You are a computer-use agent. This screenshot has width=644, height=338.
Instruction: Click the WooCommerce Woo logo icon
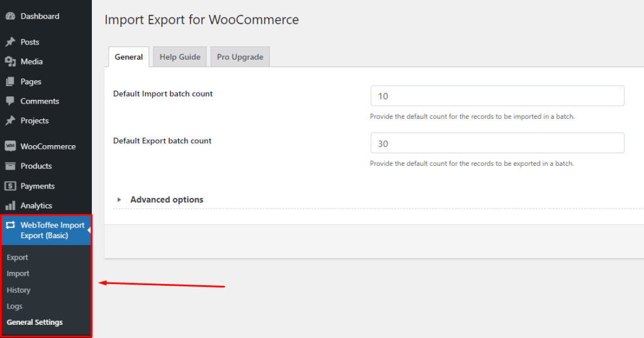point(10,146)
